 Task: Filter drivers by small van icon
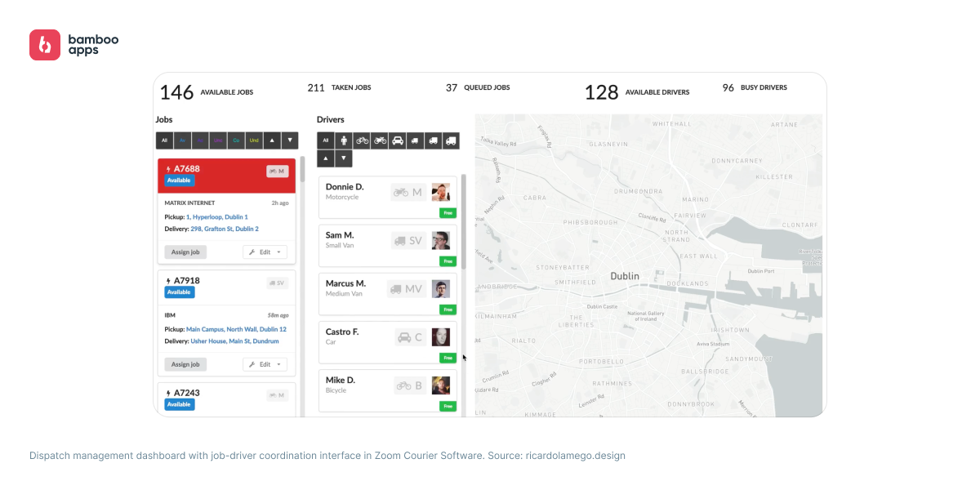(415, 140)
